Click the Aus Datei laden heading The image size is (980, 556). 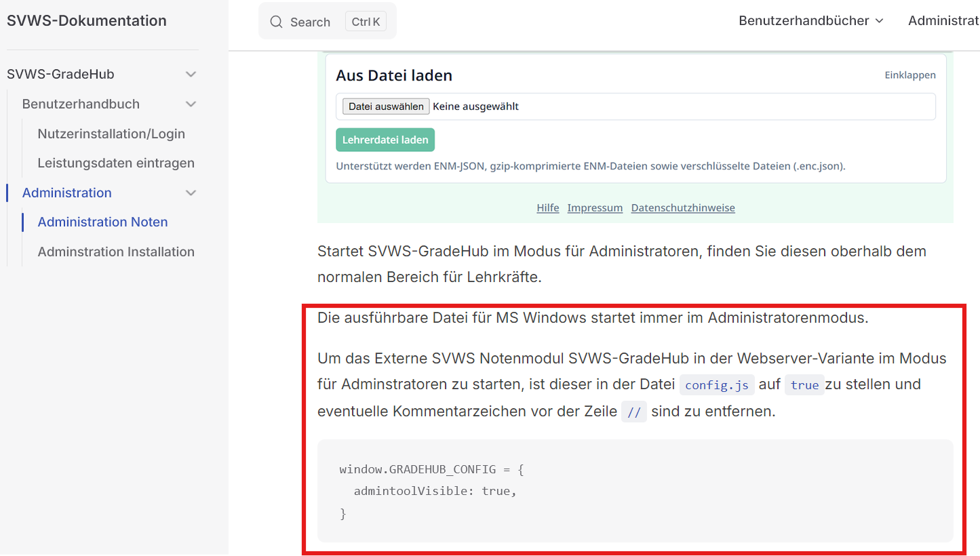point(394,75)
